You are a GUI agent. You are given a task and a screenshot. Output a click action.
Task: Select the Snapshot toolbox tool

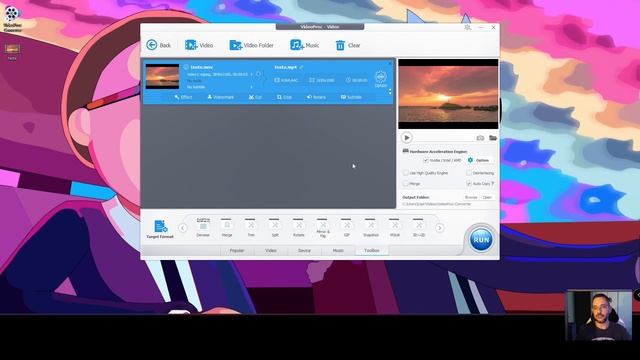coord(371,228)
